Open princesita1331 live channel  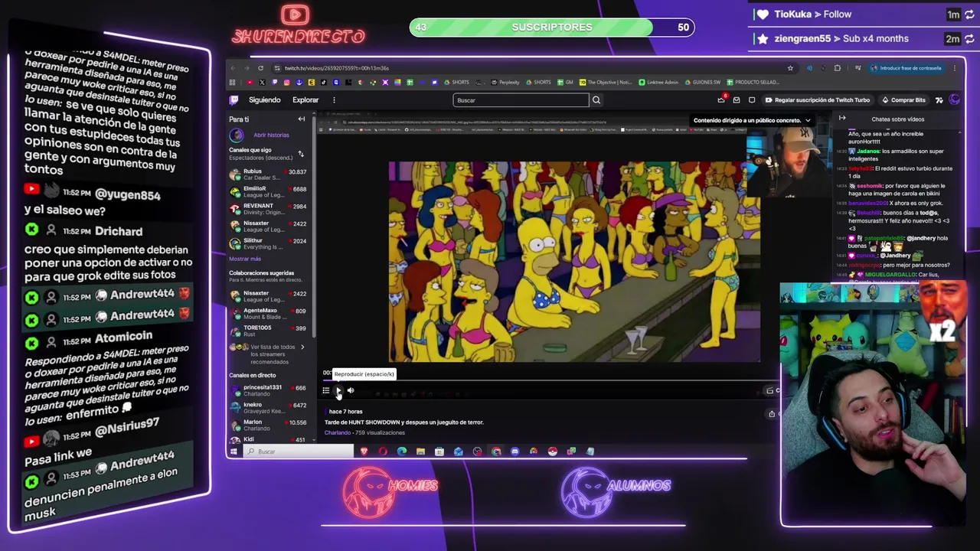tap(268, 390)
